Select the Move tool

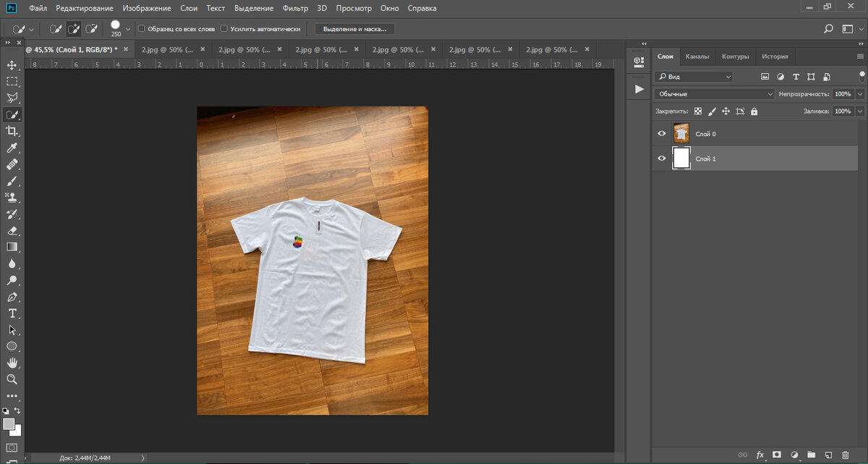[12, 64]
